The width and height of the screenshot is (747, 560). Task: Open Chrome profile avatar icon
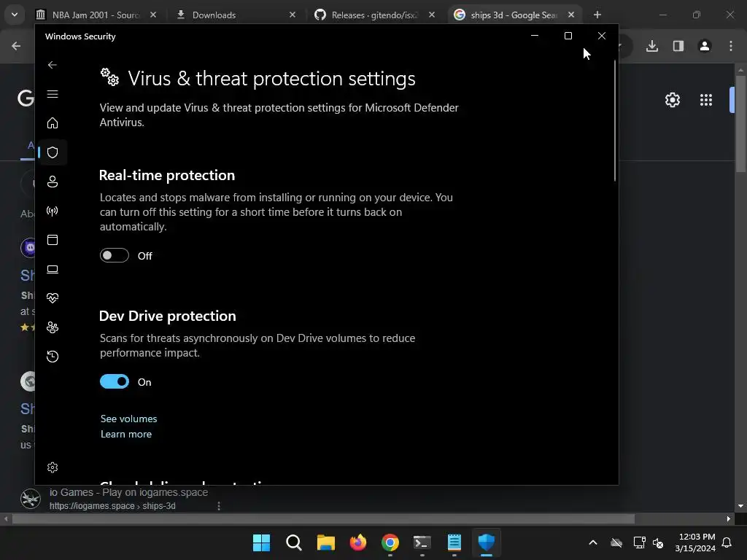(705, 46)
